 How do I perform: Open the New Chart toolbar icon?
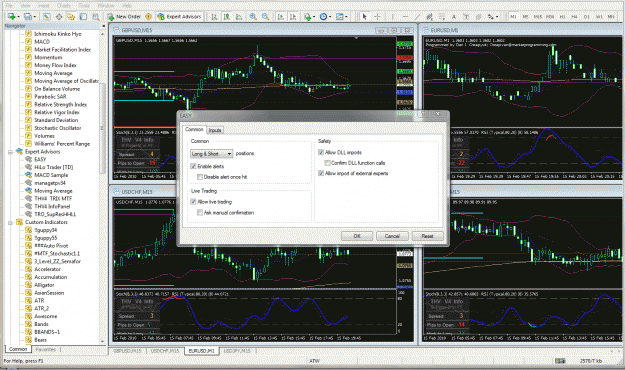11,16
